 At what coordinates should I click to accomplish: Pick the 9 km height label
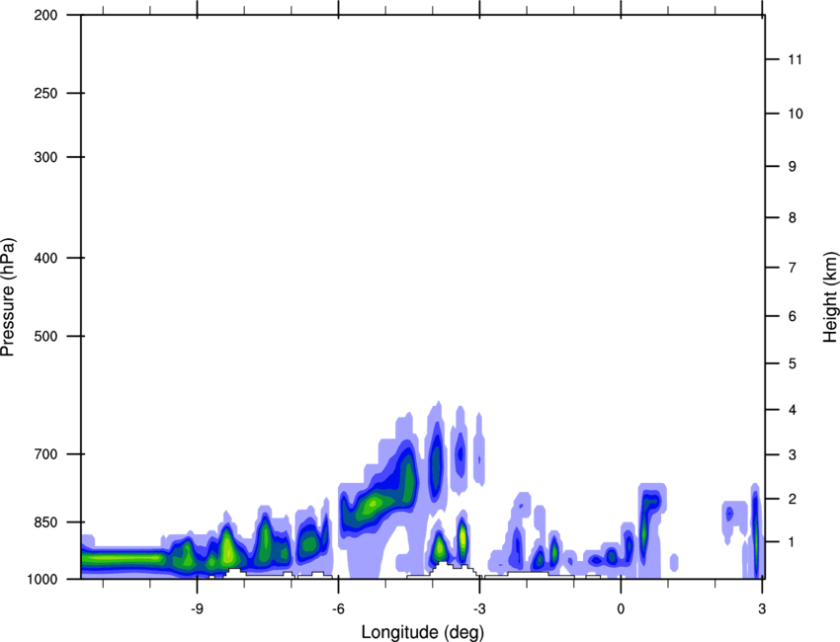click(x=793, y=167)
